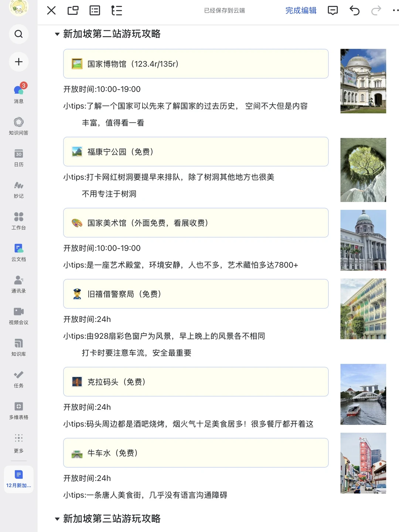Screen dimensions: 399x532
Task: Click the 福康宁公园 callout emoji icon
Action: click(x=77, y=152)
